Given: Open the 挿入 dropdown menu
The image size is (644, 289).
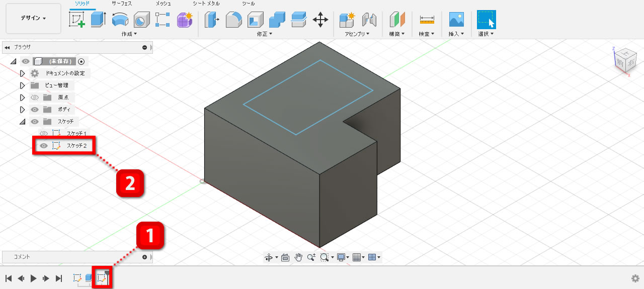Looking at the screenshot, I should 456,34.
